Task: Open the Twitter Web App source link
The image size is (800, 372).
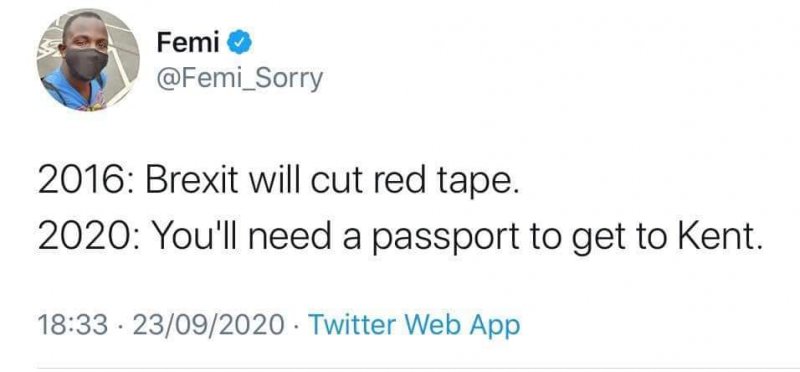Action: click(414, 325)
